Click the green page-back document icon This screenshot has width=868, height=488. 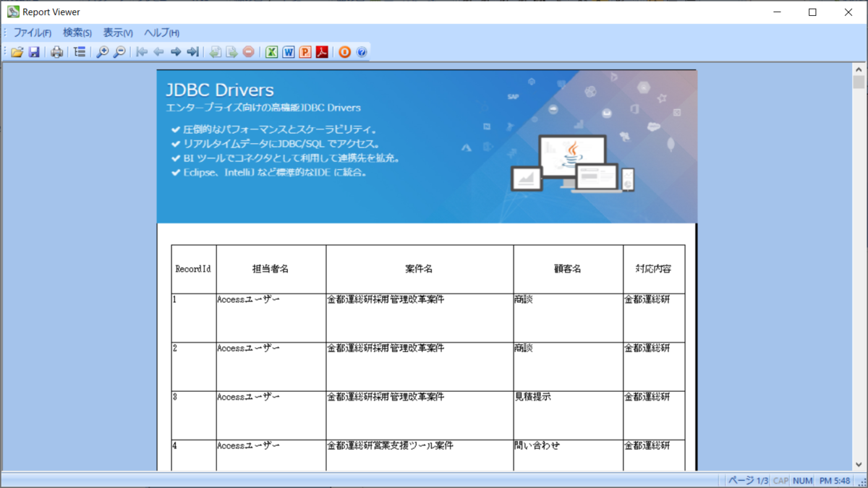(215, 52)
